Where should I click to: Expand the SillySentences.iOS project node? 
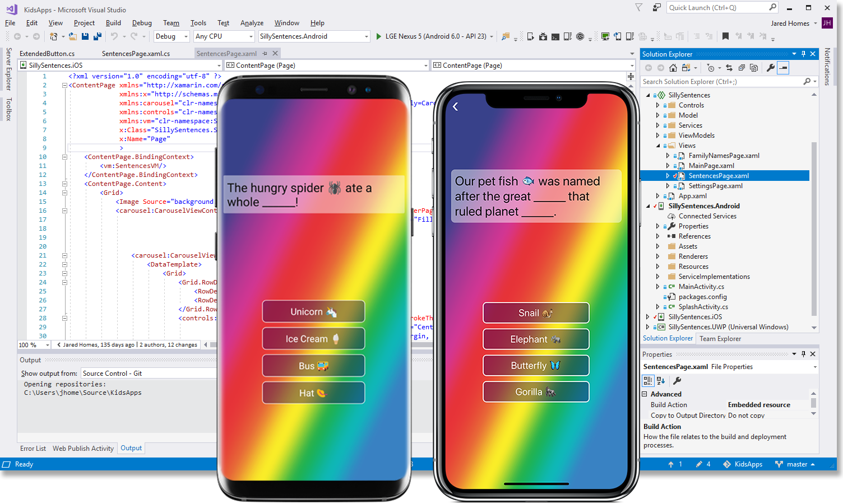(648, 317)
